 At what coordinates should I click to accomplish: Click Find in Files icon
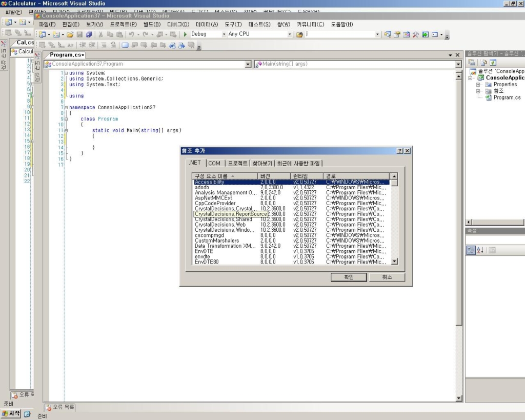[299, 34]
